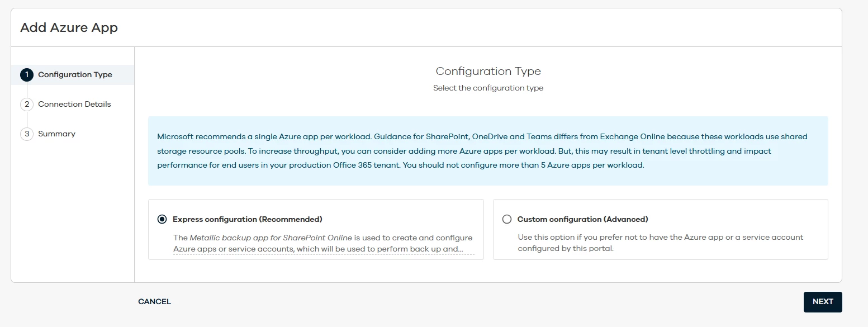Open the Configuration Type wizard step
Screen dimensions: 868x327
[75, 75]
